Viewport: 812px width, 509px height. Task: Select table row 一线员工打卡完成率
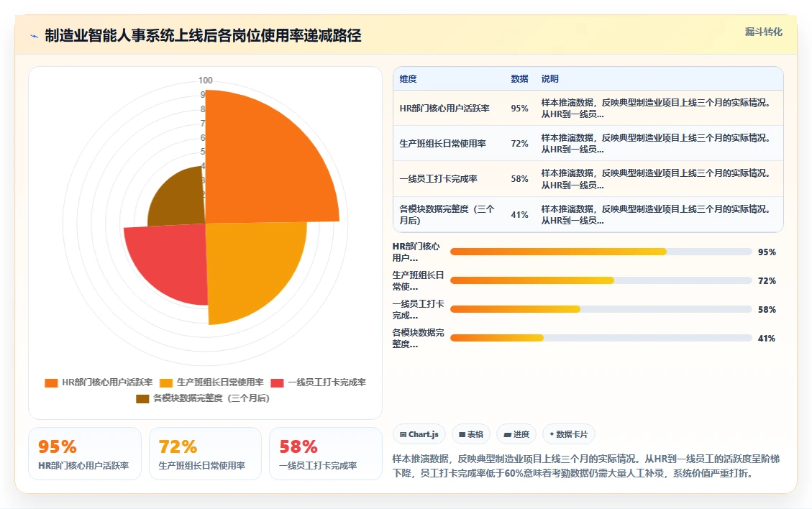(588, 178)
